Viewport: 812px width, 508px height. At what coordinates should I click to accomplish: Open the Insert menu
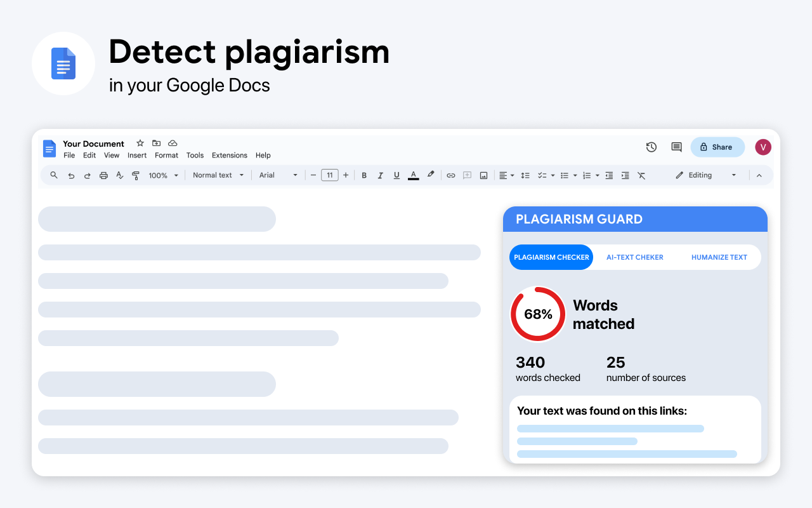coord(137,156)
